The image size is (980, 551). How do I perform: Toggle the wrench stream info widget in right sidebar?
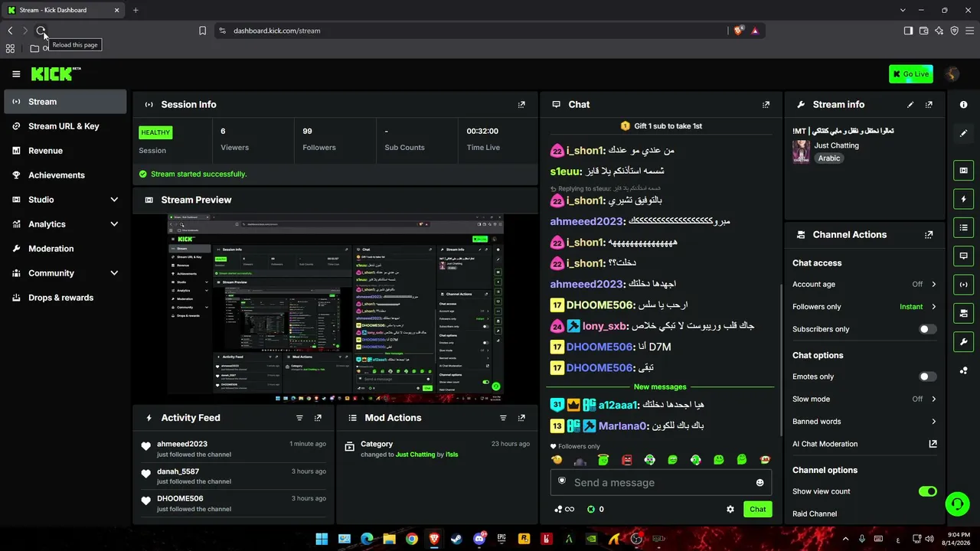(964, 341)
